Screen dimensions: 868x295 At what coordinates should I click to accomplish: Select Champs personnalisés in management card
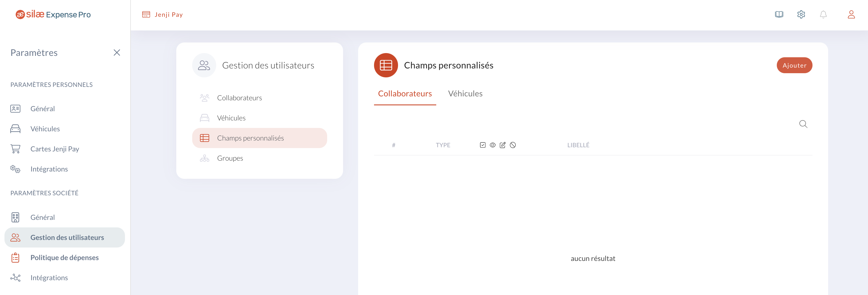click(259, 138)
